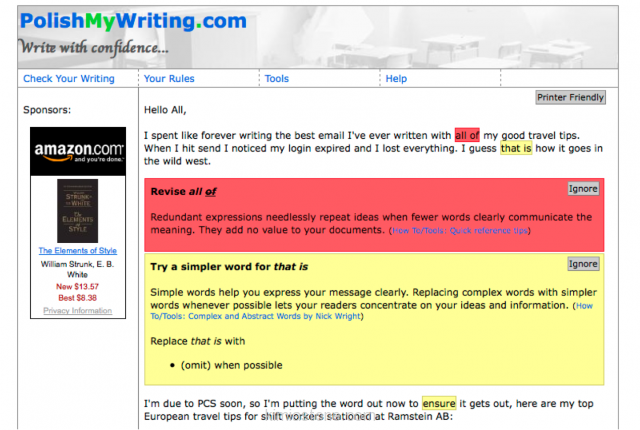Select the Tools menu item
Screen dimensions: 640x430
tap(277, 79)
